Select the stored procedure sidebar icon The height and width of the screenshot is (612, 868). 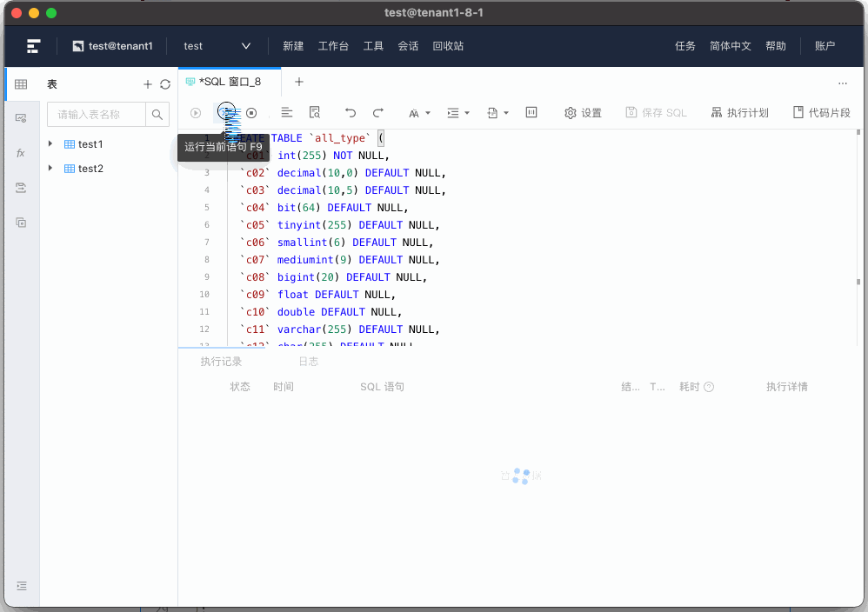(21, 188)
